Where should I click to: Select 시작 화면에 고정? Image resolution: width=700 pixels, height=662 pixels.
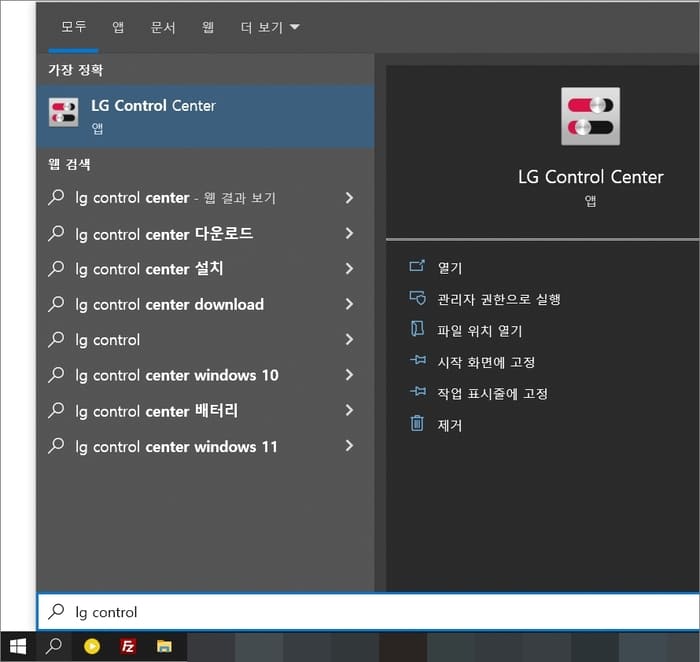coord(486,362)
